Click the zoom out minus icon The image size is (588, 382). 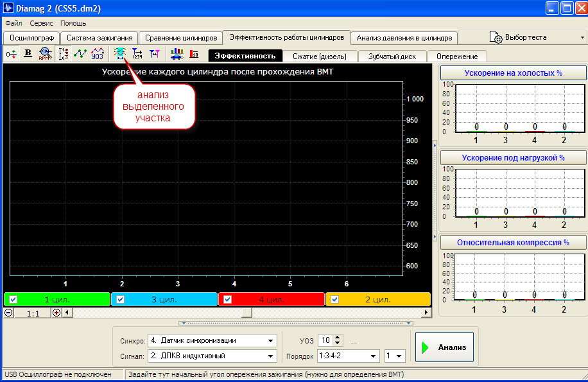coord(8,313)
